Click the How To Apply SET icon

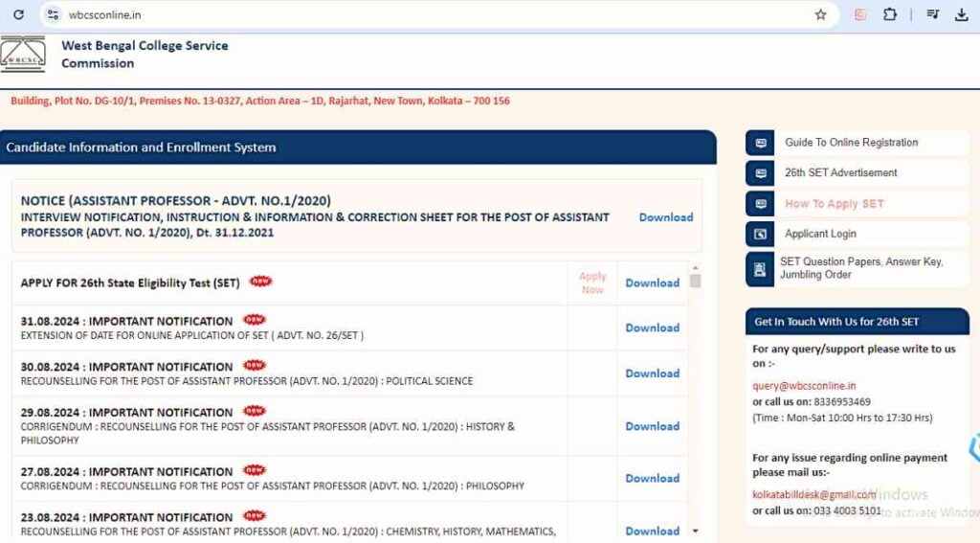tap(760, 204)
